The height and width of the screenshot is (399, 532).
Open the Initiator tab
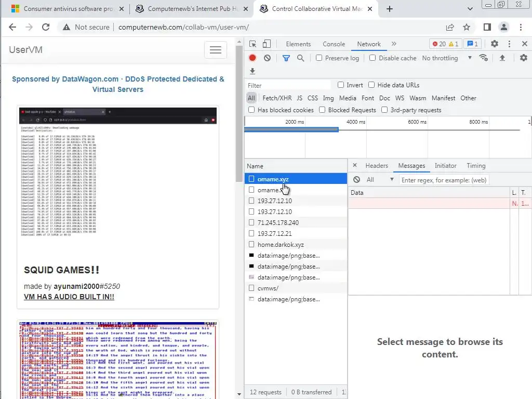[445, 166]
